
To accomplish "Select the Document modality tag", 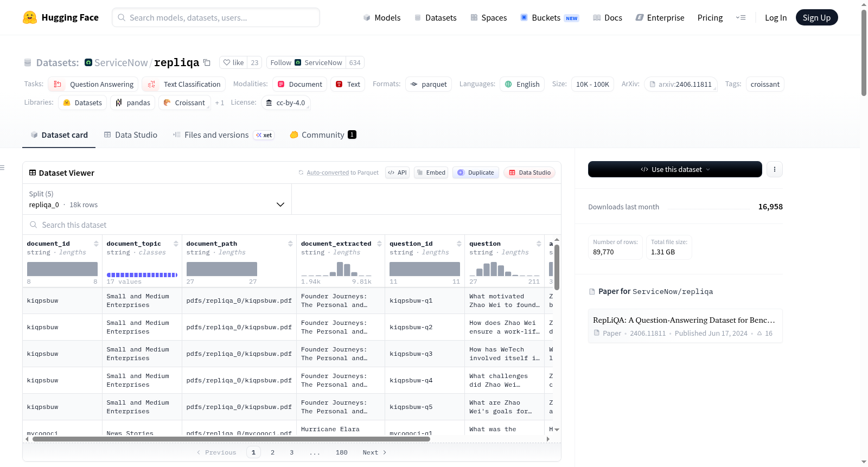I will 300,84.
